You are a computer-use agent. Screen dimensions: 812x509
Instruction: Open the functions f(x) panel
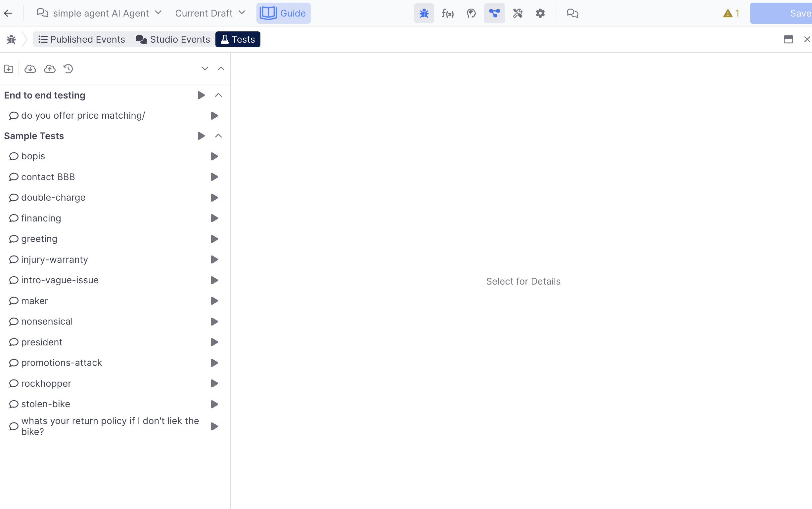coord(448,14)
